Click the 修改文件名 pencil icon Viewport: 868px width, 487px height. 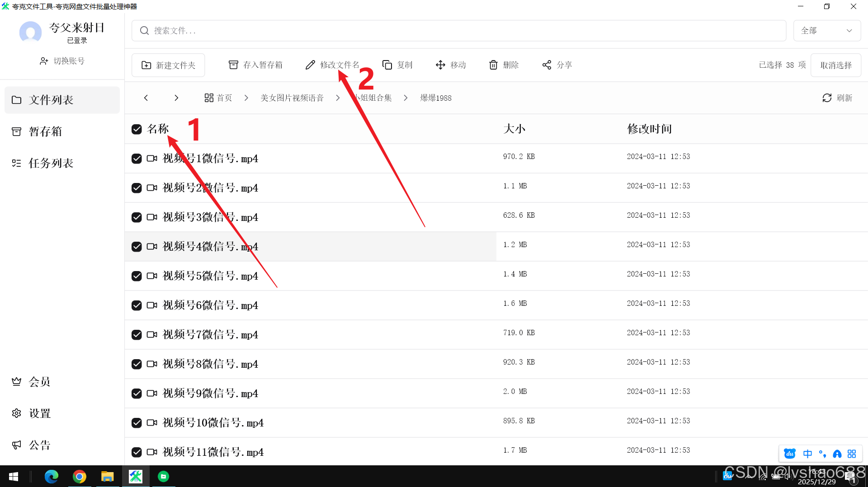310,65
